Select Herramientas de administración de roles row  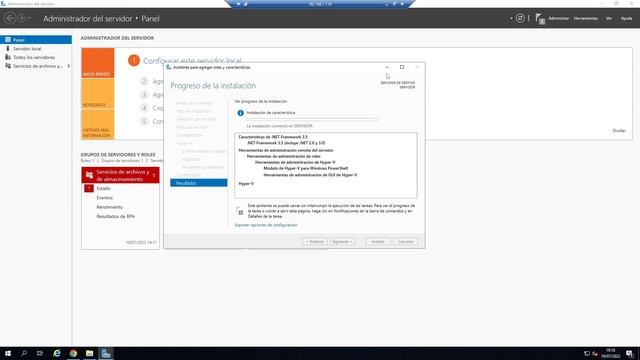(x=283, y=156)
